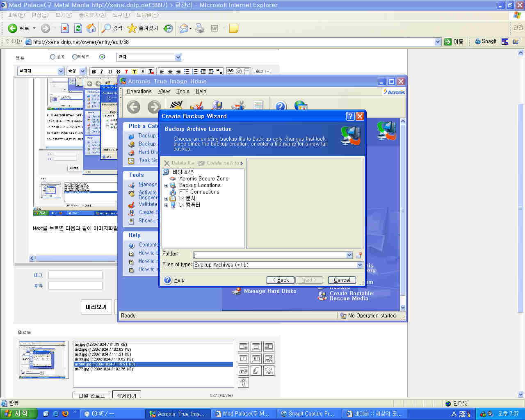Set red text color in editor
This screenshot has width=525, height=420.
click(126, 71)
